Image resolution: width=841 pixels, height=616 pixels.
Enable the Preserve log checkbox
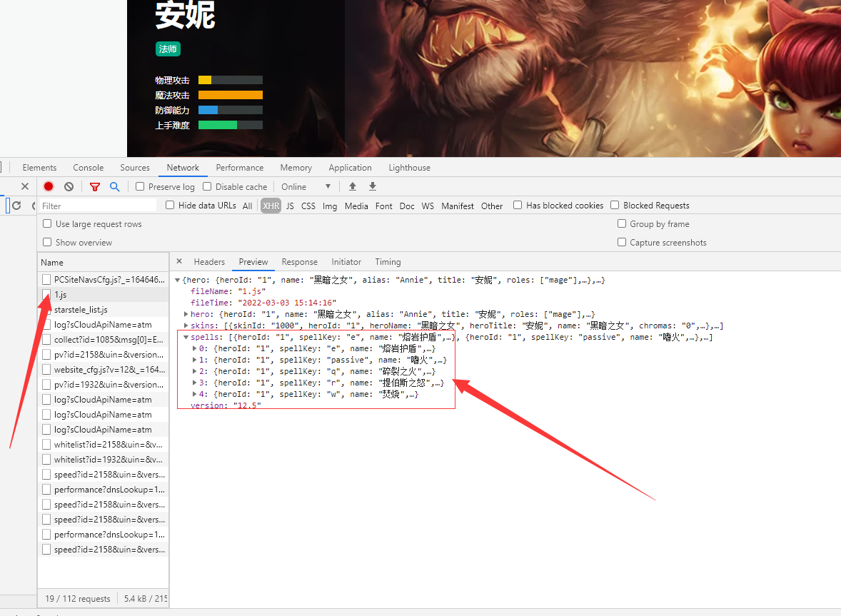coord(139,186)
